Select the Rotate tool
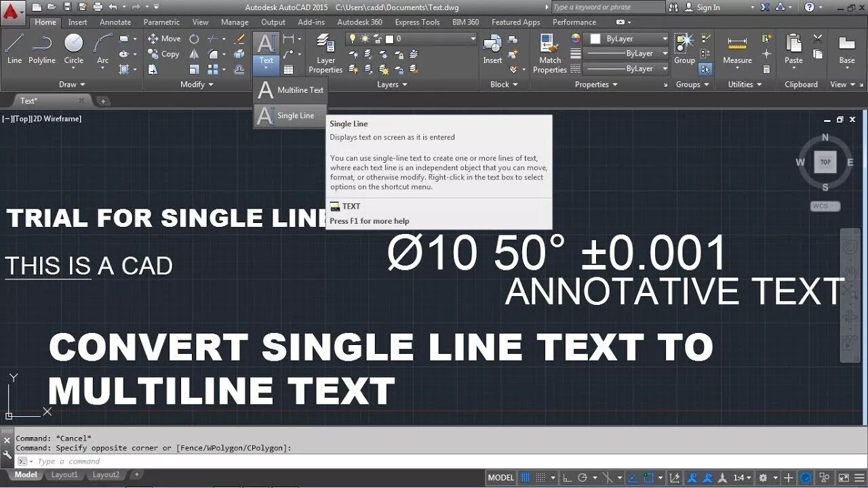 195,39
